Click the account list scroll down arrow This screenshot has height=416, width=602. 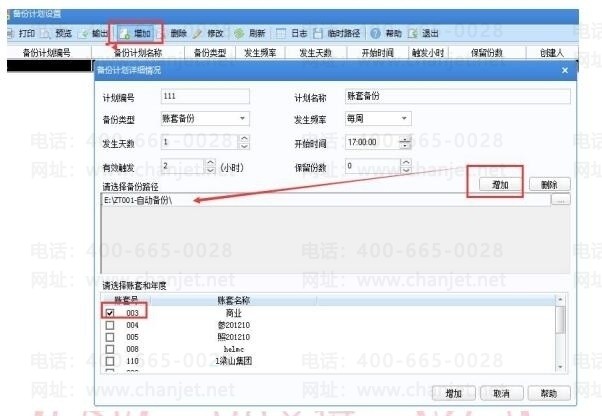(x=560, y=367)
